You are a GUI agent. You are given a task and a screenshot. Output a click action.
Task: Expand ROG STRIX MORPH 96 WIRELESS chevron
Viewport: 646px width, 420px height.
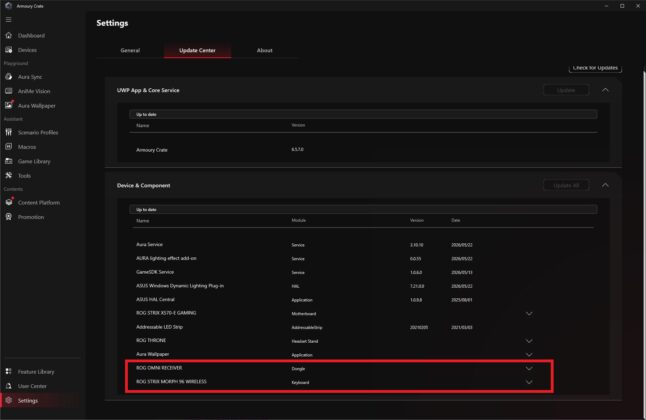(529, 382)
